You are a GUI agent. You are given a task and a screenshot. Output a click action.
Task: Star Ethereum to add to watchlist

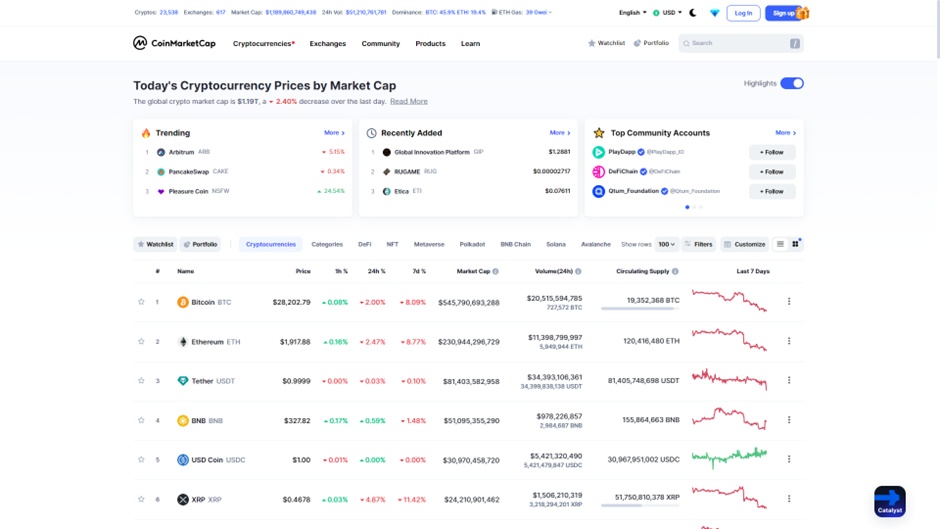pyautogui.click(x=141, y=341)
